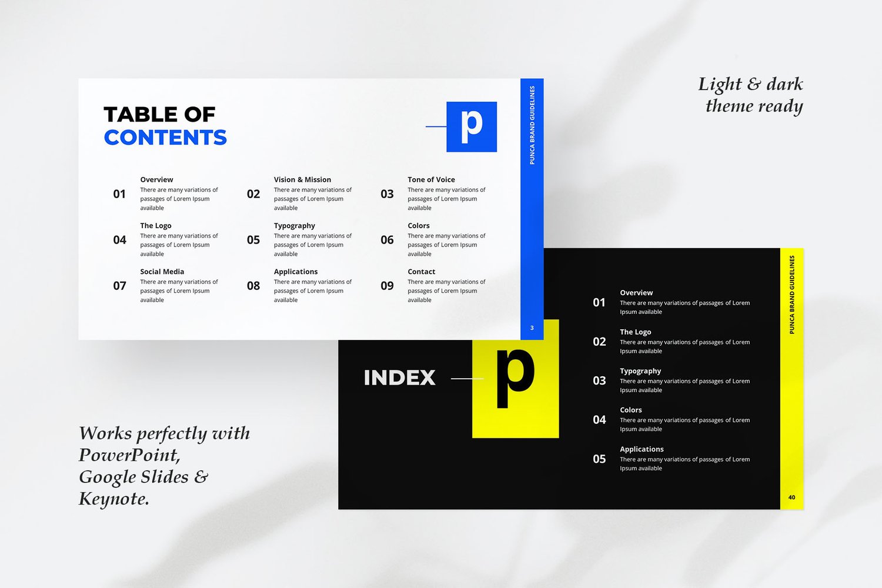The width and height of the screenshot is (882, 588).
Task: Click number '01' on the light slide
Action: coord(119,194)
